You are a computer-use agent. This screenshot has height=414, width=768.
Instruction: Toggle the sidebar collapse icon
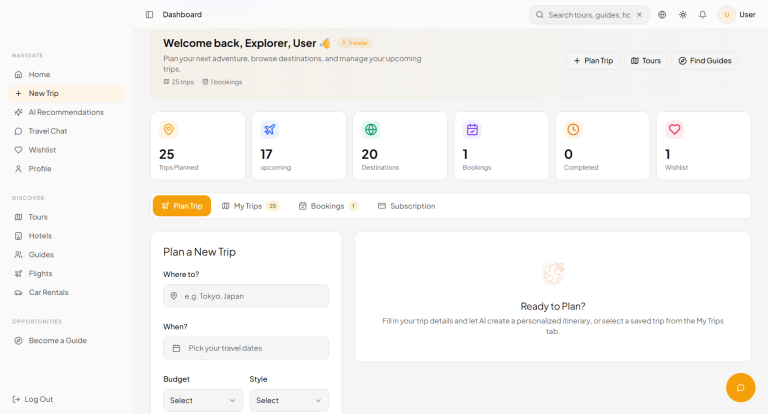tap(149, 15)
